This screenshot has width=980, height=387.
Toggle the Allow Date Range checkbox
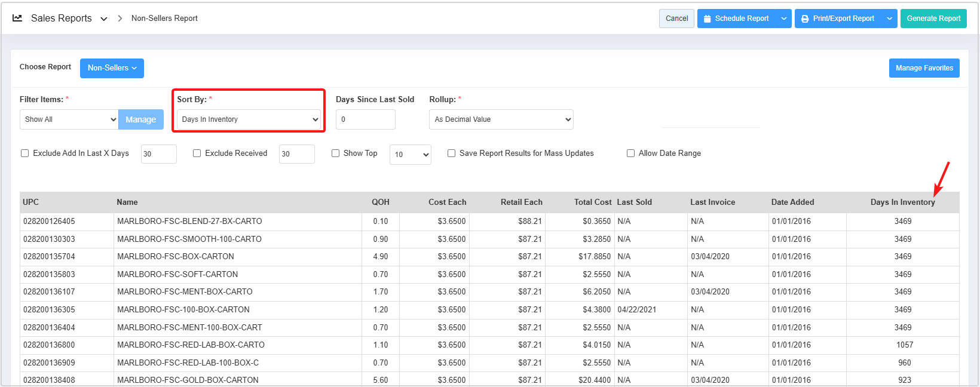[x=630, y=153]
